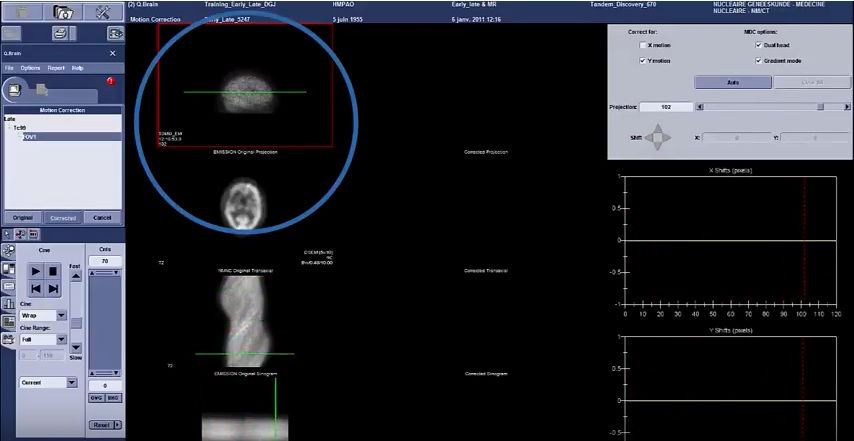Open the Help menu
Screen dimensions: 854x441
(x=78, y=68)
